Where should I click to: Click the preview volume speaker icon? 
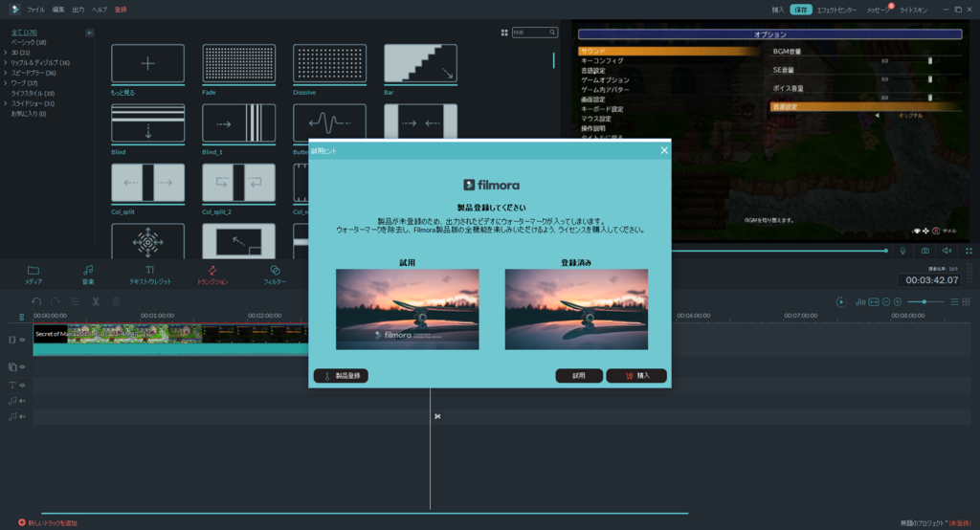(947, 251)
